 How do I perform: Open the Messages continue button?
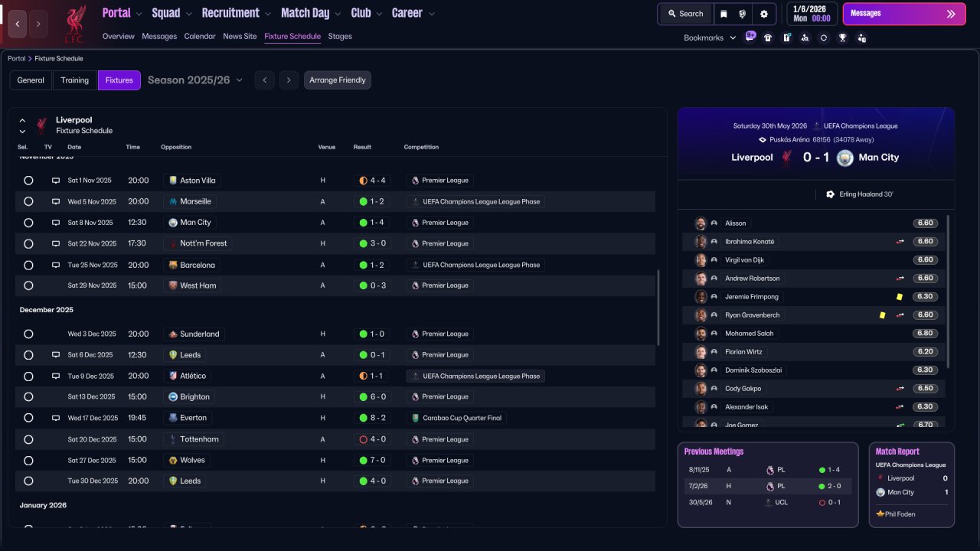coord(904,14)
